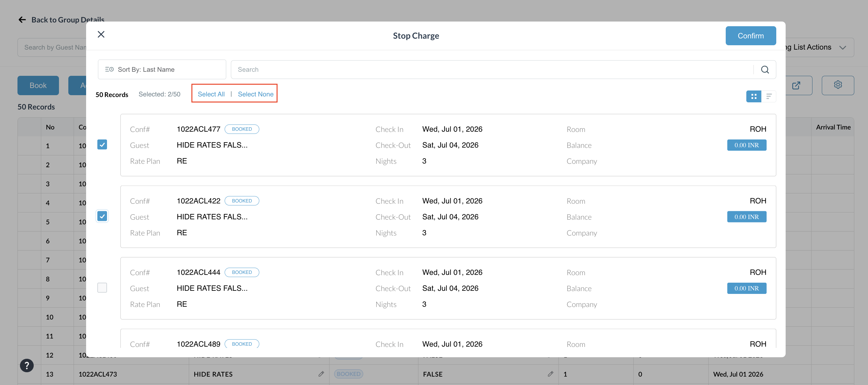868x385 pixels.
Task: Click confirmation number 1022ACL477
Action: [198, 129]
